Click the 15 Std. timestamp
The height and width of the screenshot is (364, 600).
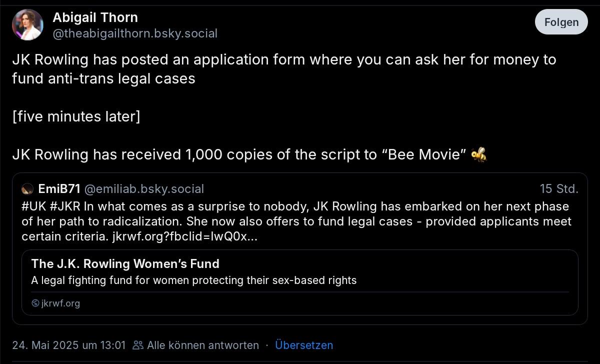pyautogui.click(x=558, y=189)
